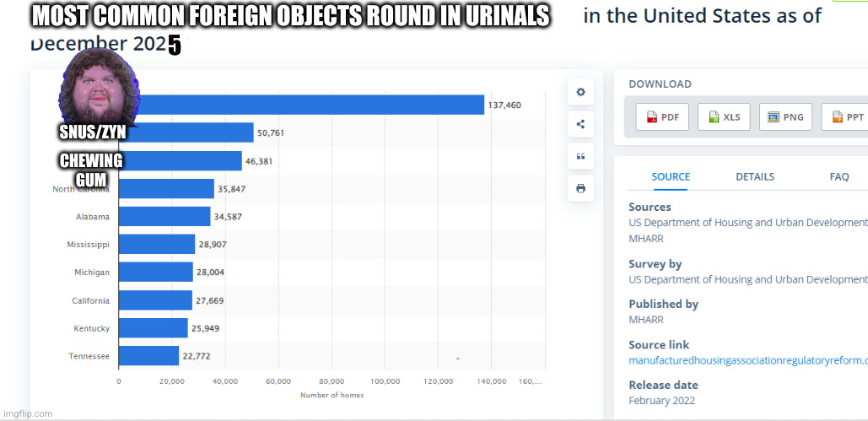Click the imgflip.com watermark
The height and width of the screenshot is (421, 868).
point(27,413)
